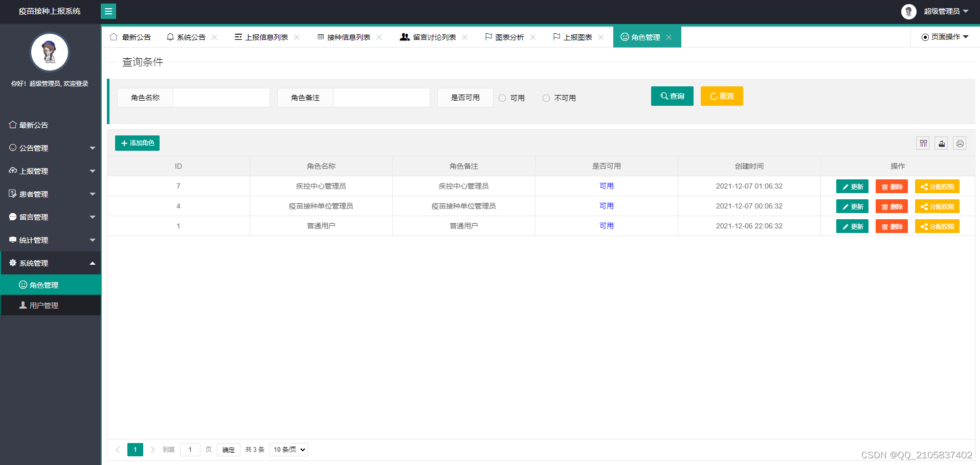Click page 1 pagination button
Image resolution: width=980 pixels, height=465 pixels.
pos(135,450)
